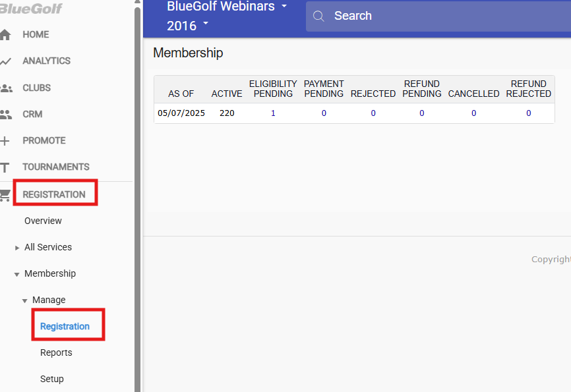Open the CRM menu item

click(x=32, y=114)
